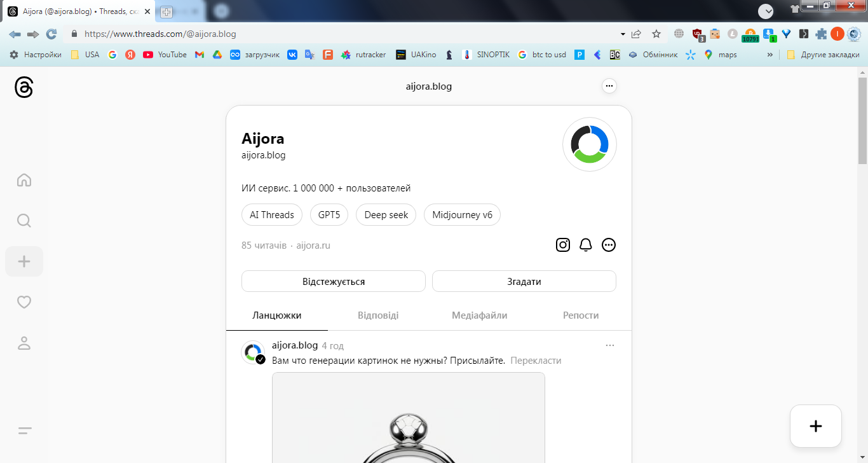Open the rutracker bookmark
The height and width of the screenshot is (463, 868).
[x=363, y=55]
